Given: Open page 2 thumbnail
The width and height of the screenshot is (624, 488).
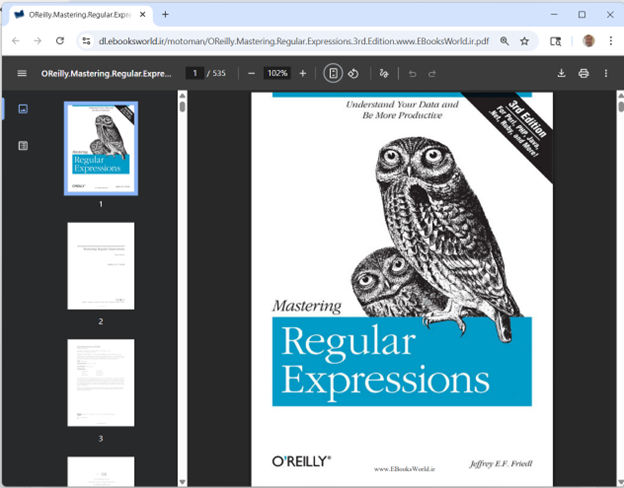Looking at the screenshot, I should coord(101,266).
